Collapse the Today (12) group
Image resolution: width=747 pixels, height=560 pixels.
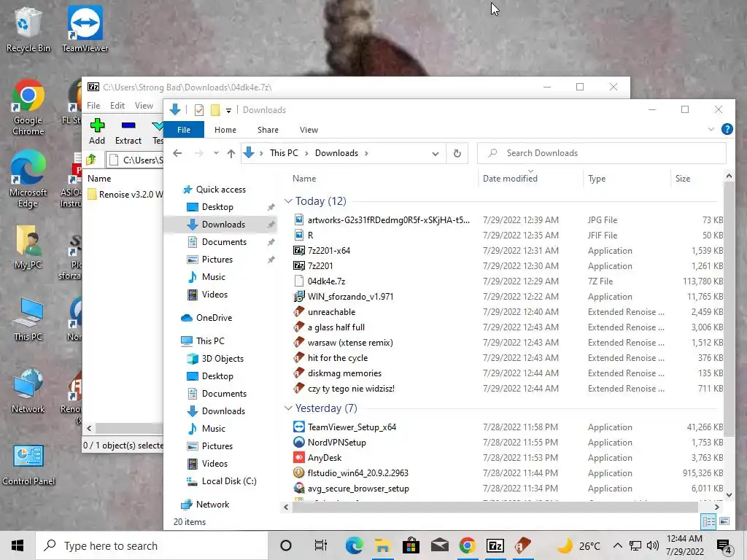(288, 201)
